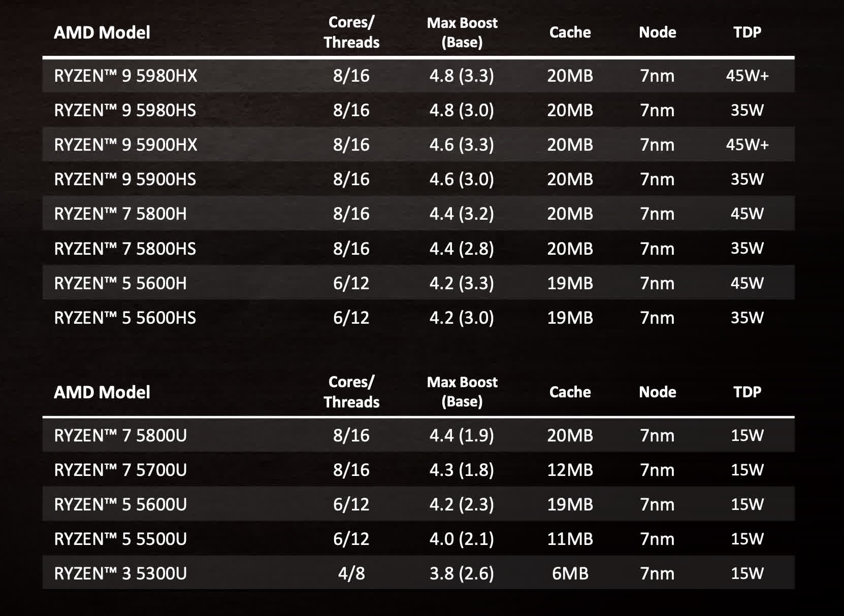Image resolution: width=844 pixels, height=616 pixels.
Task: Click the RYZEN 7 5800H model name
Action: (120, 214)
